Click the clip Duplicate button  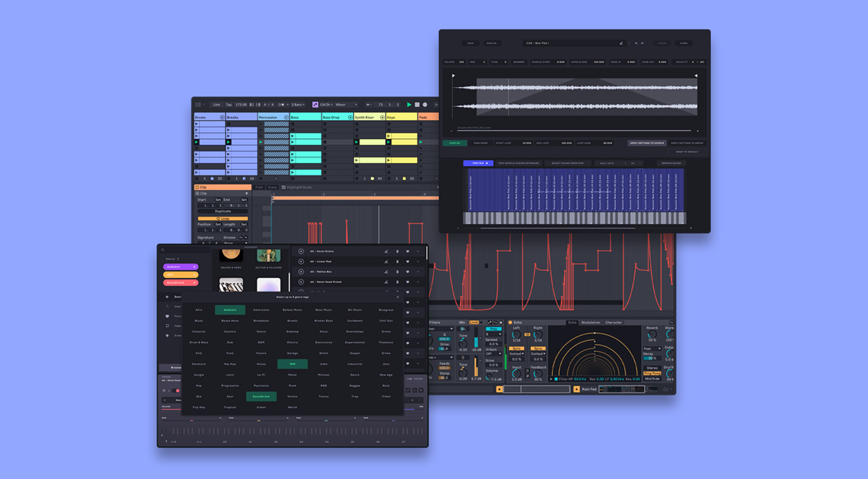223,211
